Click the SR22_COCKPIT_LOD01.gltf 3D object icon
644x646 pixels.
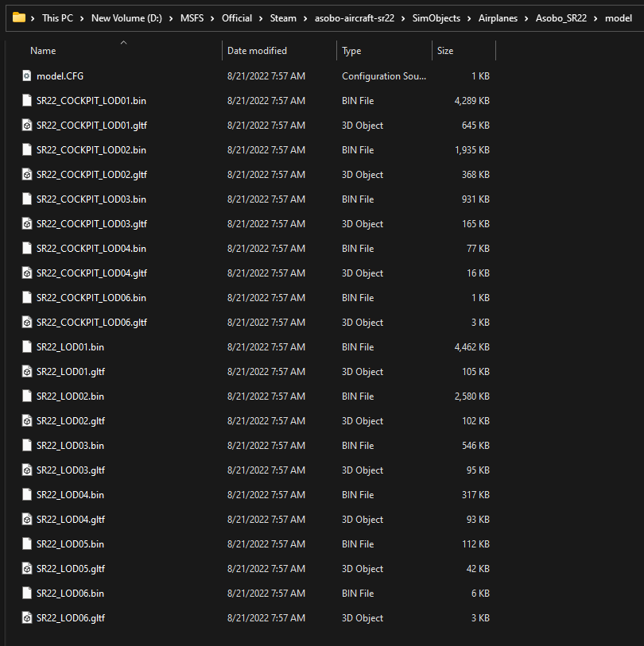pyautogui.click(x=26, y=126)
